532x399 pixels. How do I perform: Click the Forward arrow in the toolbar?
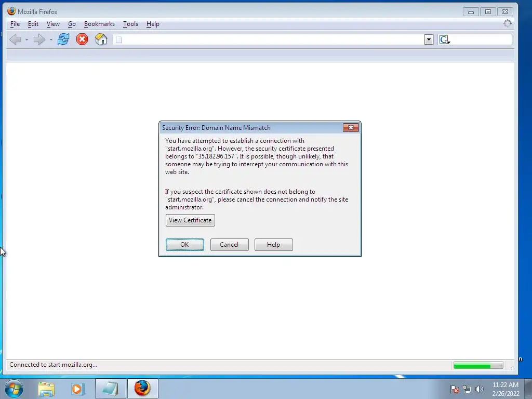coord(39,39)
